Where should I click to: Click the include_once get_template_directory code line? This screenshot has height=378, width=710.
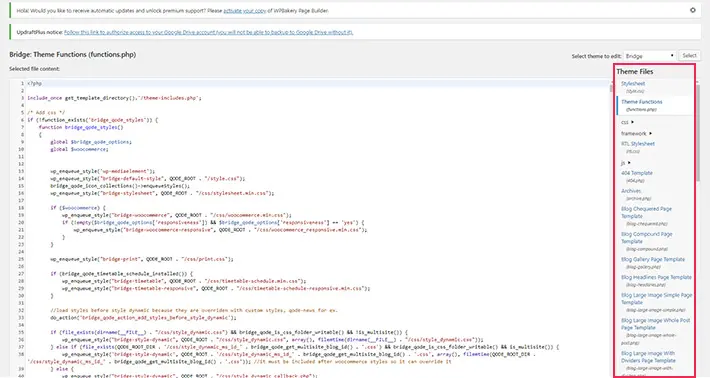point(114,98)
